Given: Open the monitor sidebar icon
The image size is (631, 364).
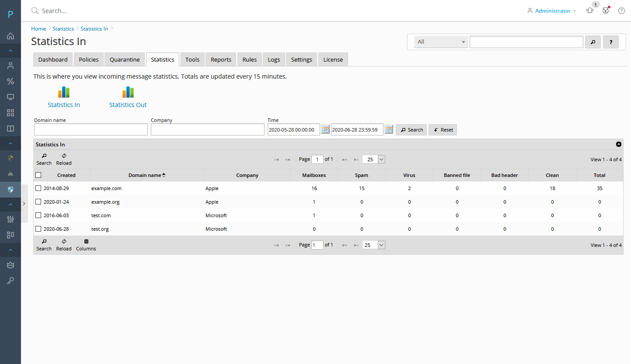Looking at the screenshot, I should [10, 97].
